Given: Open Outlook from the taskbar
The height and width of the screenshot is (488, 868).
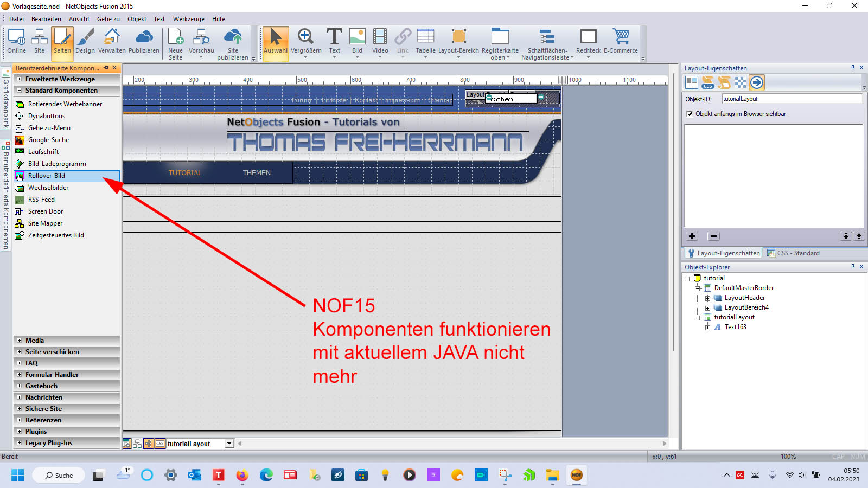Looking at the screenshot, I should point(194,476).
